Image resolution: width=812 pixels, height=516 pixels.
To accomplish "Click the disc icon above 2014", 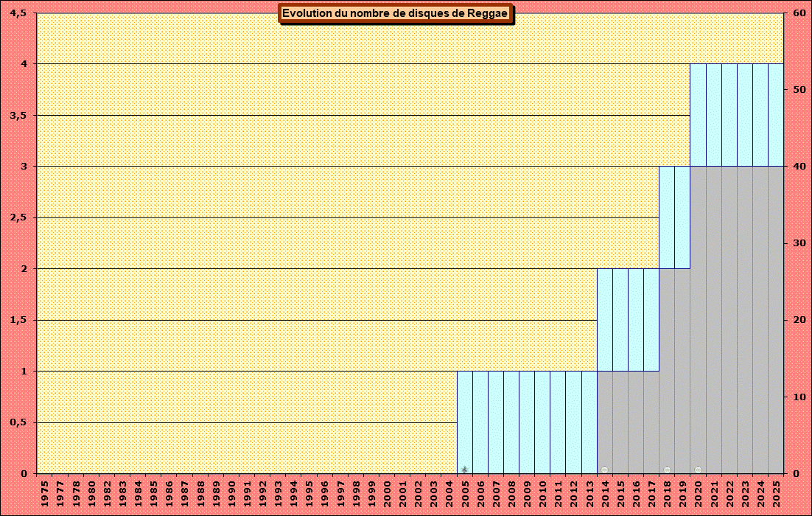I will point(604,470).
